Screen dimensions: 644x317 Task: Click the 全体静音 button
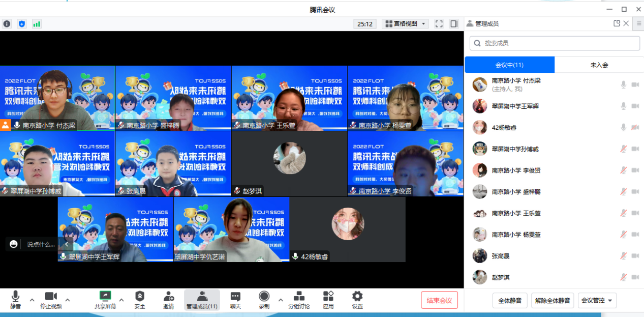[x=510, y=300]
